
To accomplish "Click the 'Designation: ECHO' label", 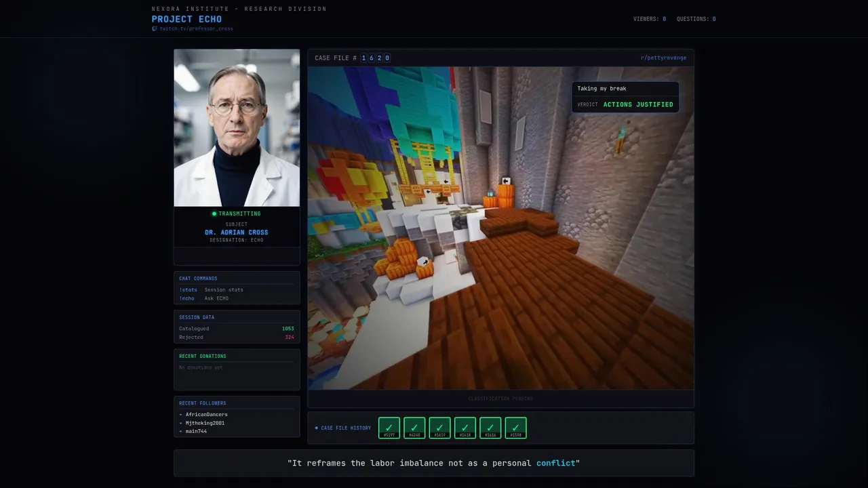I will (x=237, y=240).
